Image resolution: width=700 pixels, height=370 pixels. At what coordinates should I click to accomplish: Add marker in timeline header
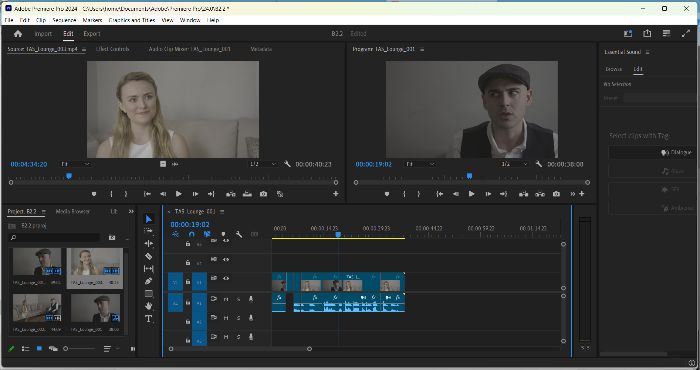click(223, 234)
